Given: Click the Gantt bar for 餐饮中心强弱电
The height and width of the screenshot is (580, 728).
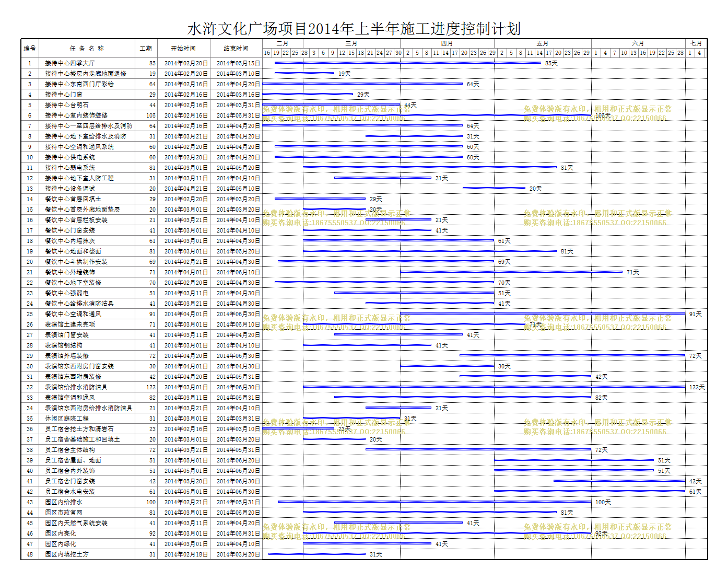Looking at the screenshot, I should (x=414, y=293).
